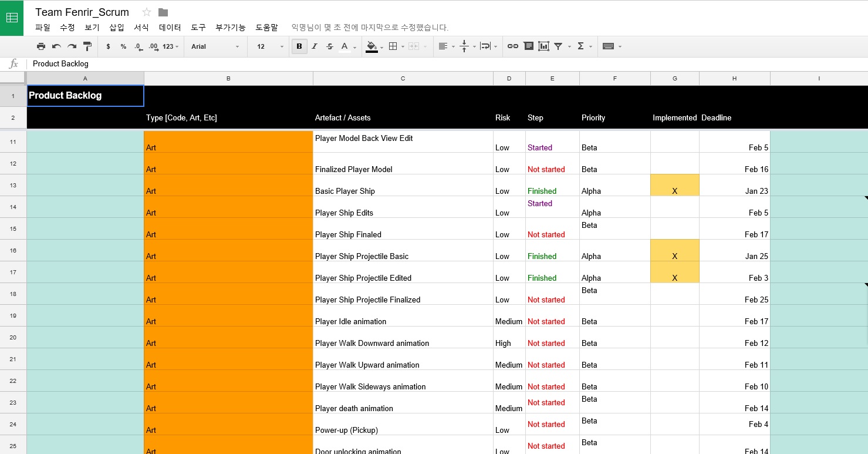The height and width of the screenshot is (454, 868).
Task: Open the 데이터 menu
Action: coord(170,28)
